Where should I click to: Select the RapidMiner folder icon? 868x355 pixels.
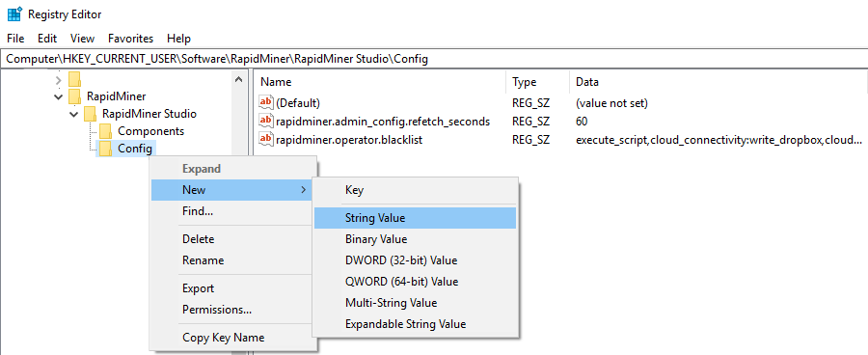[74, 96]
